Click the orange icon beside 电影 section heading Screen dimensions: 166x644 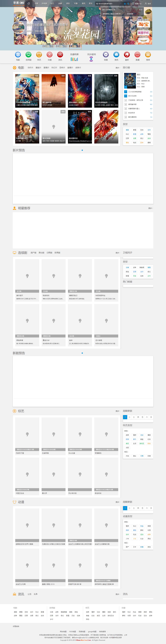[x=15, y=68]
